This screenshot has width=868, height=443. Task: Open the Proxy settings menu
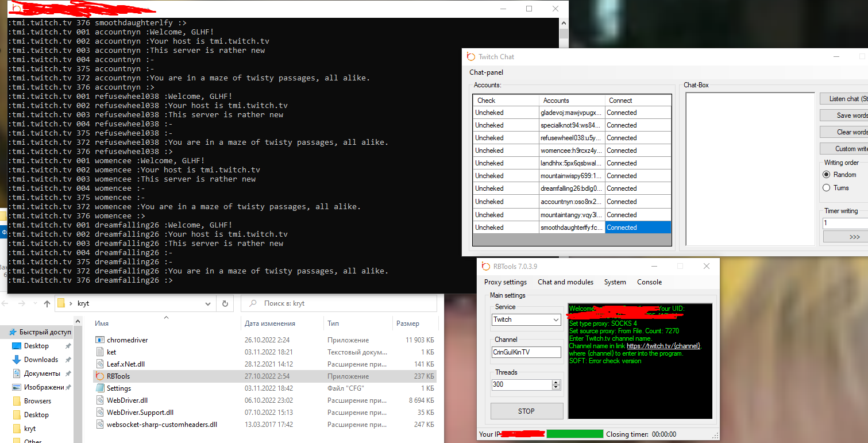pyautogui.click(x=505, y=282)
